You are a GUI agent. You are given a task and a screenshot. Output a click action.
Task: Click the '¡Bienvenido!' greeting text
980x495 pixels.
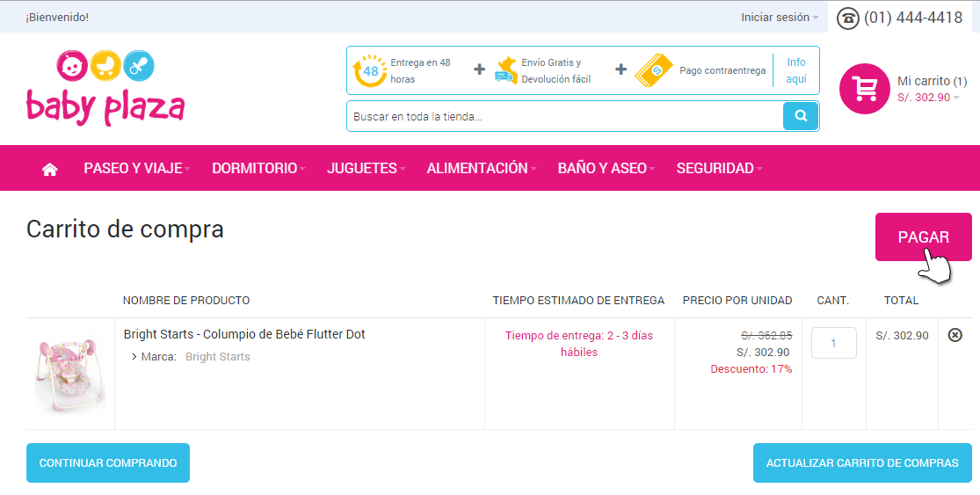(57, 18)
